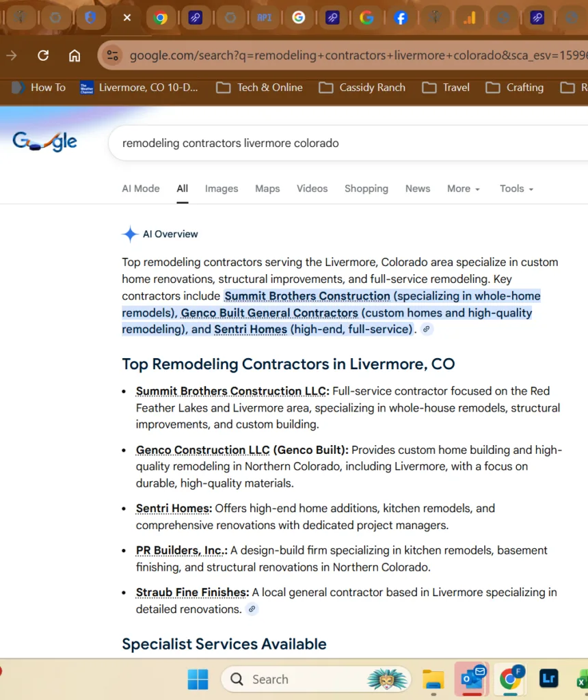Switch to the News search tab
588x700 pixels.
pyautogui.click(x=418, y=189)
